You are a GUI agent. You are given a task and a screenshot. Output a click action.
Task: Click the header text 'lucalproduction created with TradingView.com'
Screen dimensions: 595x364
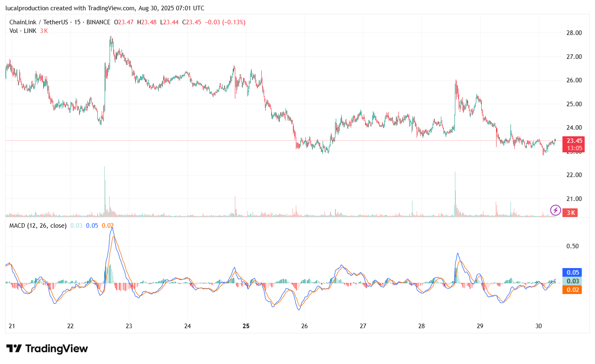coord(70,8)
